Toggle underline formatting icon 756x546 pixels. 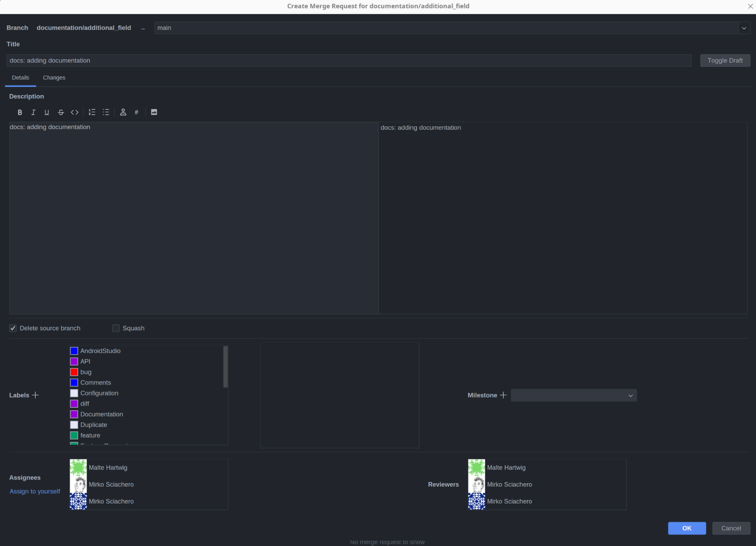coord(47,112)
